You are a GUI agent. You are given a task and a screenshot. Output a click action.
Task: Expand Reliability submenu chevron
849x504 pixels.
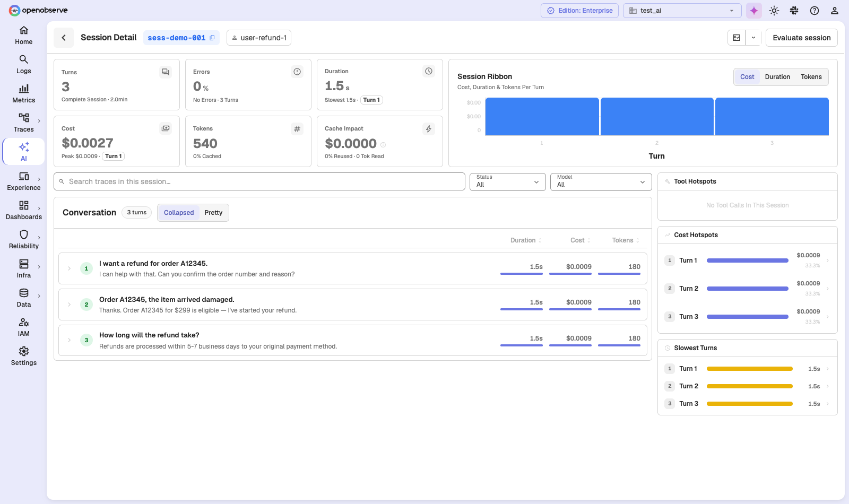coord(39,238)
